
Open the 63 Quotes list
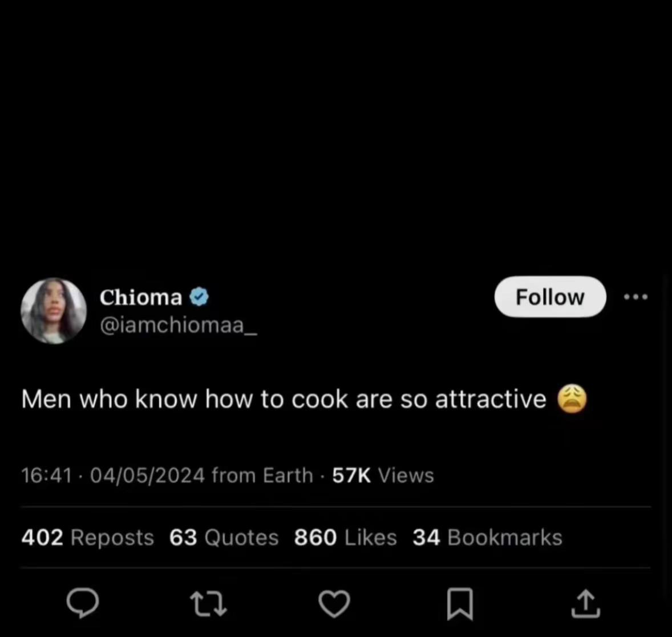click(224, 537)
